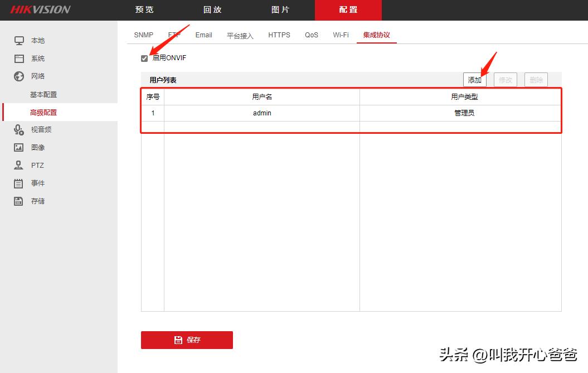The image size is (588, 373).
Task: Select the 视音频 (Video/Audio) icon
Action: point(18,129)
